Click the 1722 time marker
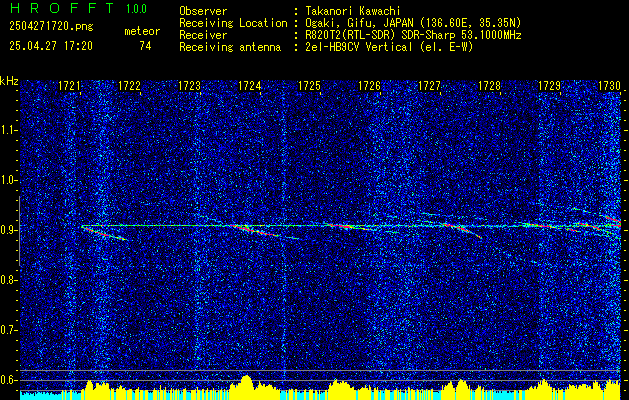Screen dimensions: 629x400 coord(130,86)
